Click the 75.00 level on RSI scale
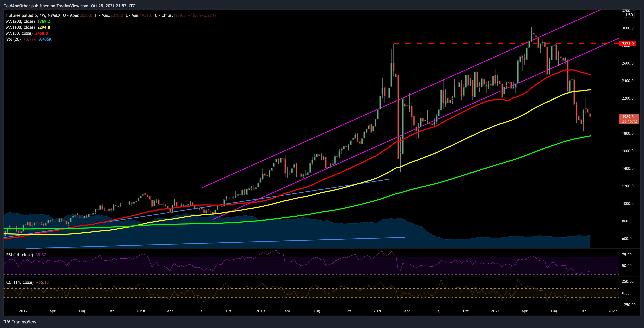The image size is (644, 328). click(627, 255)
